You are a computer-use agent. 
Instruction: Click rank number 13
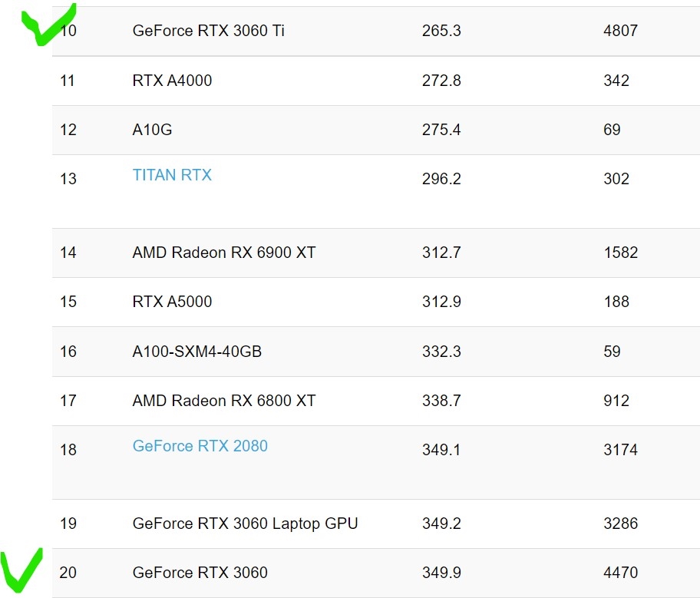point(68,179)
